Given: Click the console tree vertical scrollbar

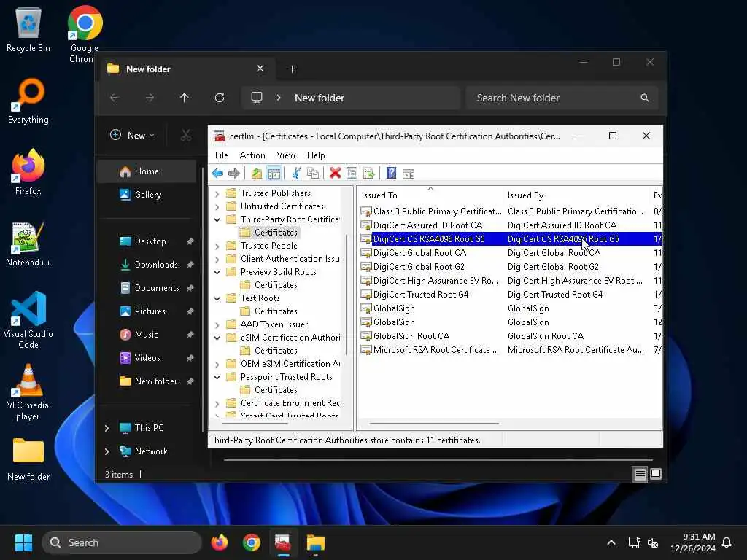Looking at the screenshot, I should click(x=347, y=294).
